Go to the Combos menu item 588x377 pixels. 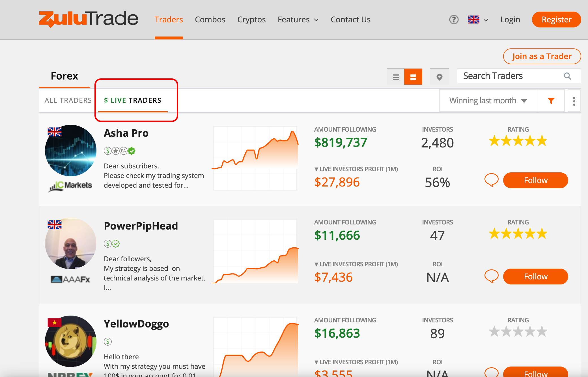click(210, 20)
